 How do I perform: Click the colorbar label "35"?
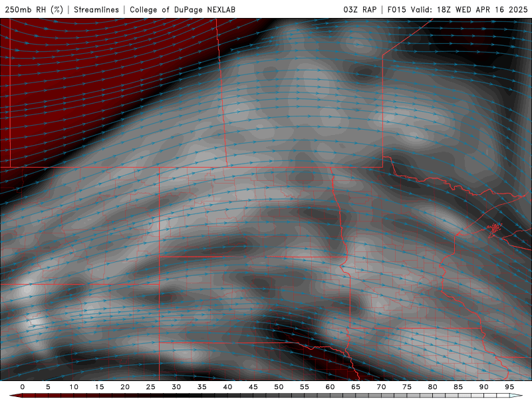202,387
